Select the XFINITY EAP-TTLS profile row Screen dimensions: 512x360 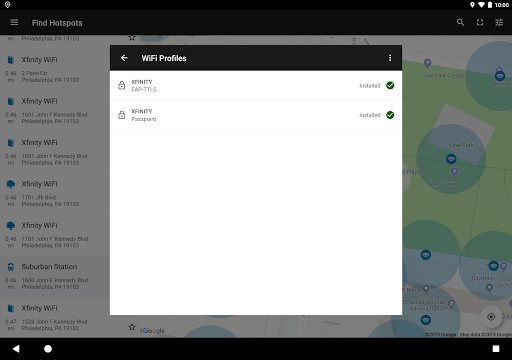click(256, 85)
